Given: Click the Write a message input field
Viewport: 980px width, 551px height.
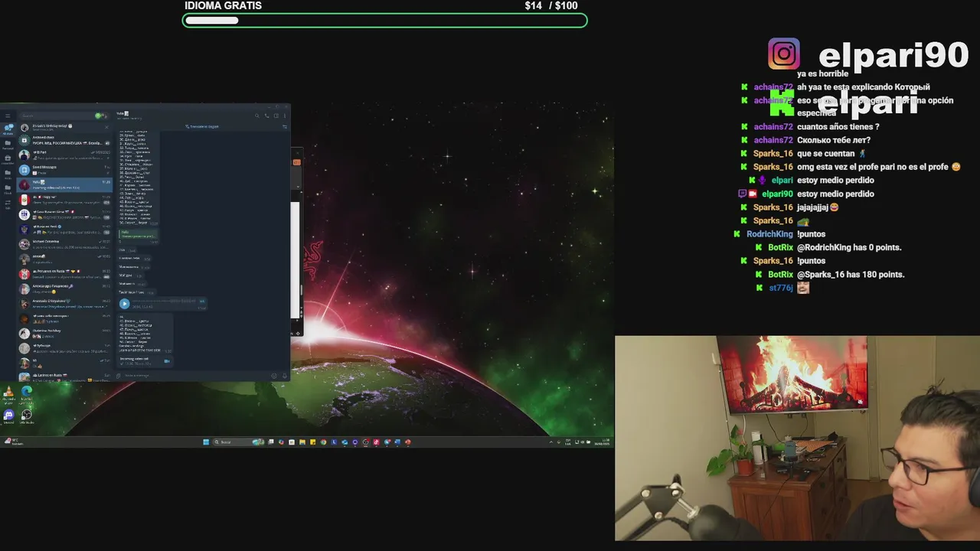Looking at the screenshot, I should point(195,376).
